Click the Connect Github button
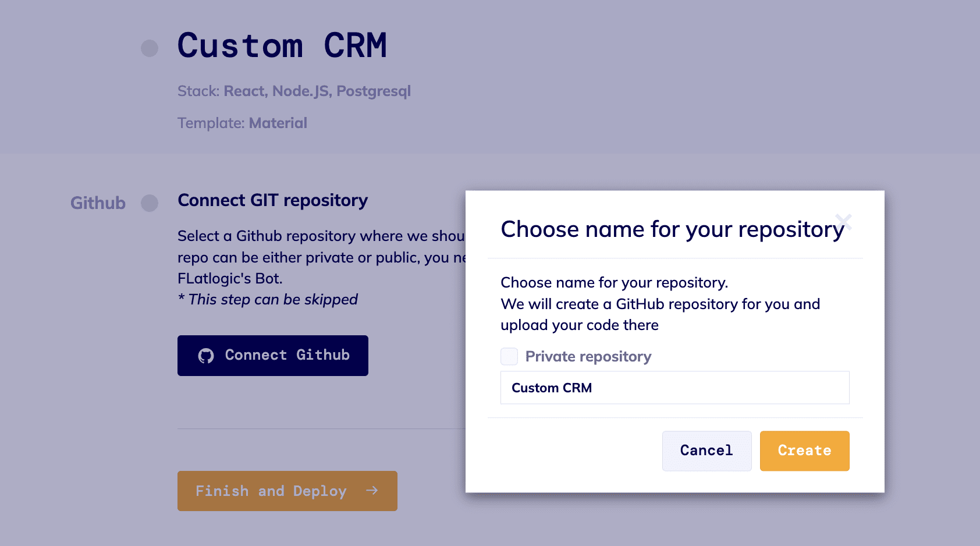 pyautogui.click(x=272, y=355)
